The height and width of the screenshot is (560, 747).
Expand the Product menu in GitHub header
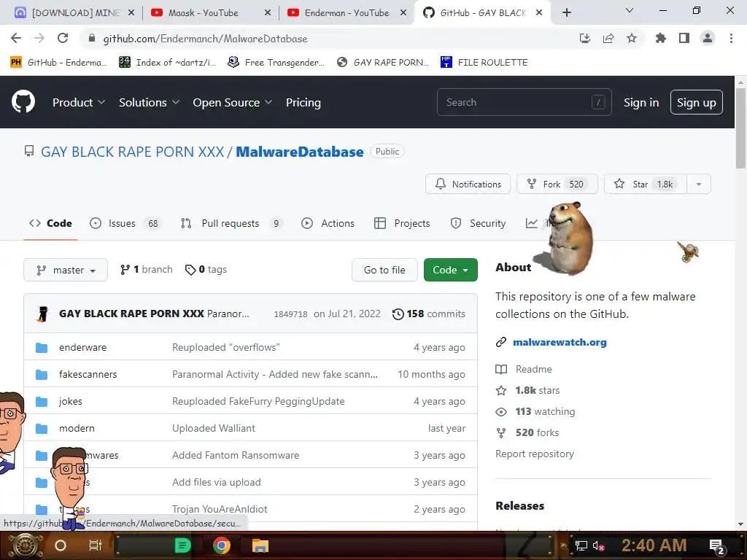pos(79,102)
